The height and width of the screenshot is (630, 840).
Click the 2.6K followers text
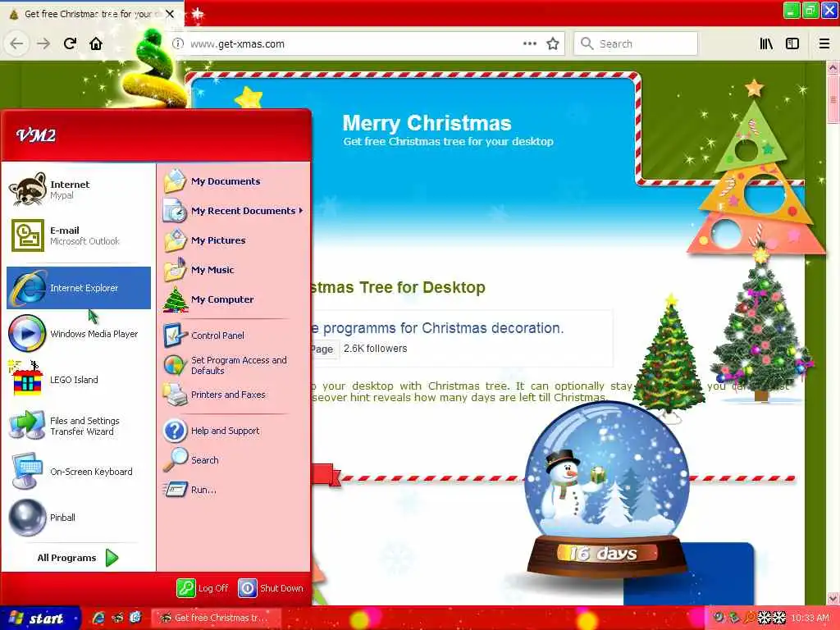(376, 348)
